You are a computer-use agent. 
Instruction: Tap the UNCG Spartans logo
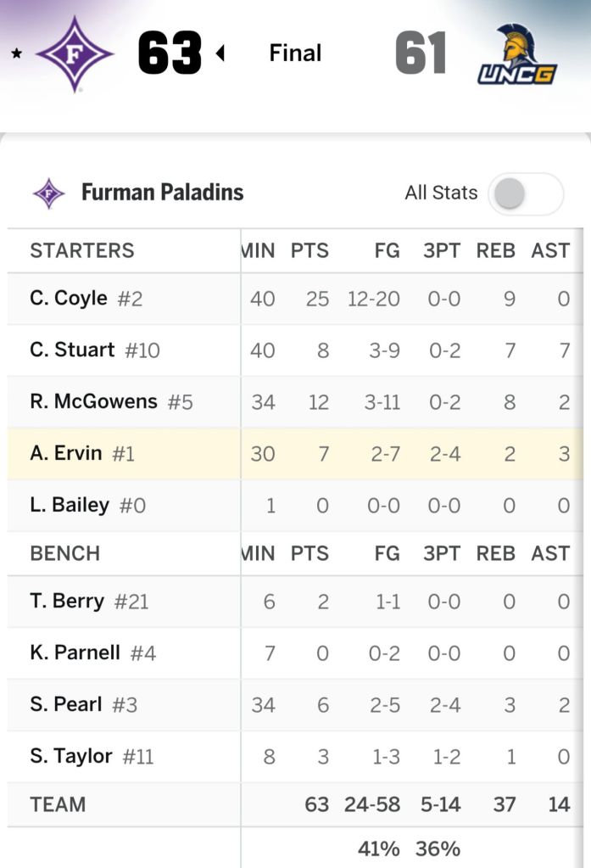[516, 54]
